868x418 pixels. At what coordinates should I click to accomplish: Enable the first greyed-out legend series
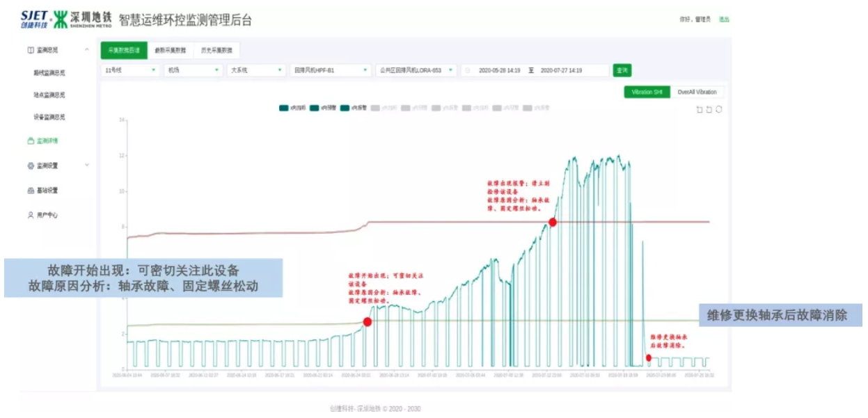[376, 108]
